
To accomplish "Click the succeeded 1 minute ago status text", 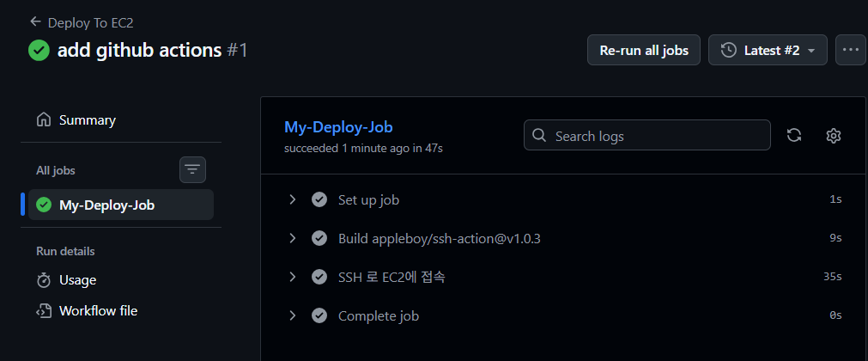I will coord(363,148).
